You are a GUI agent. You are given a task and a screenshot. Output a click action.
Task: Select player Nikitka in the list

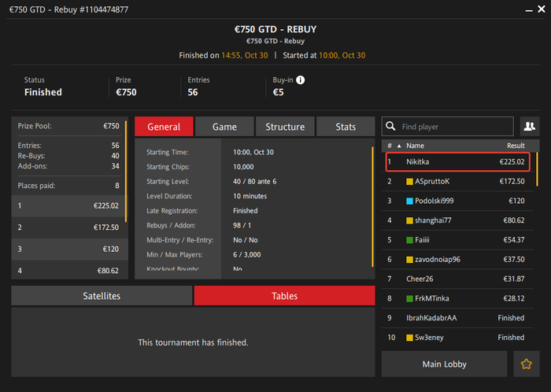point(457,162)
